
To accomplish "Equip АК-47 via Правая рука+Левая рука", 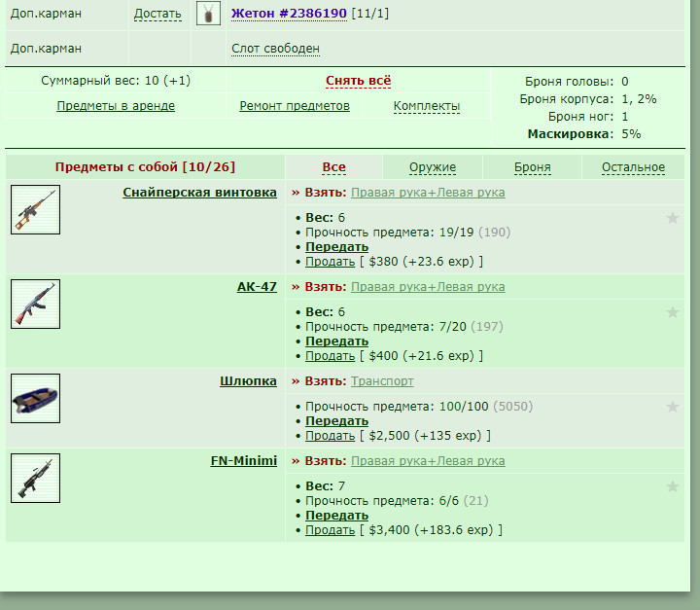I will (428, 287).
